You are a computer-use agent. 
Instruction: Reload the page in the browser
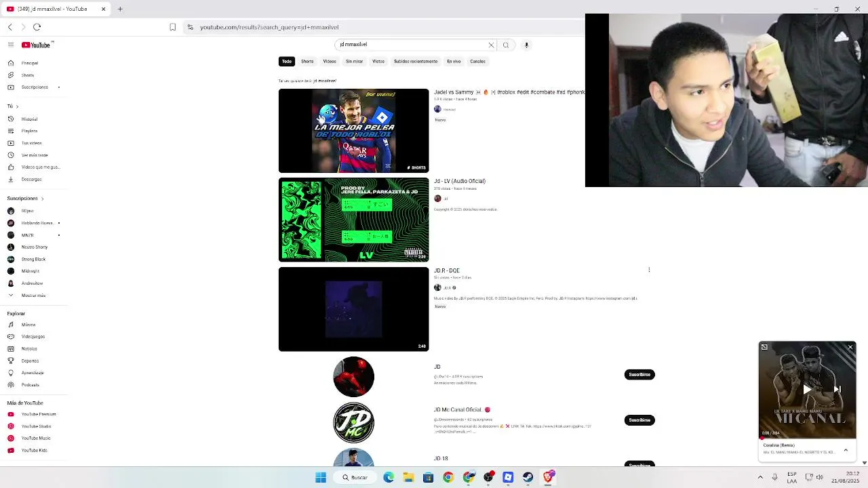point(37,27)
